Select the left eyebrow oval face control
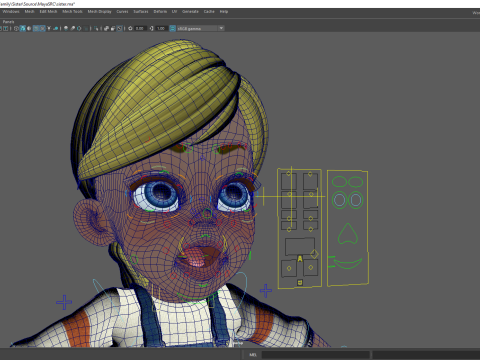Screen dimensions: 480x360 [339, 182]
